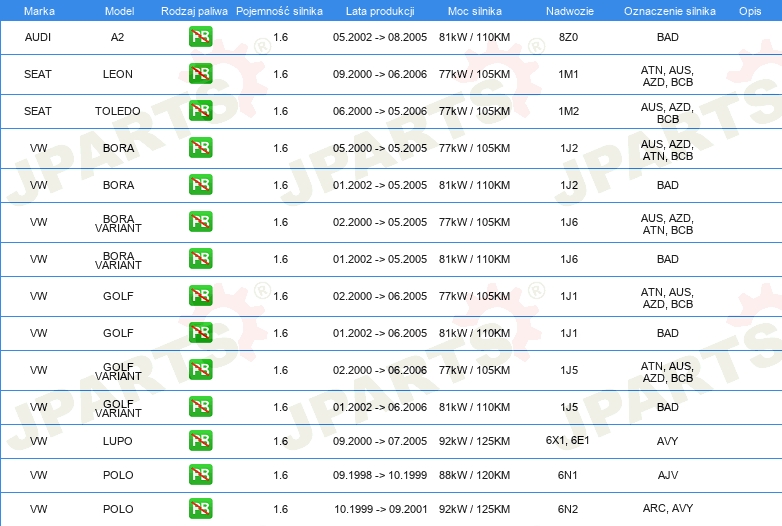Click the petrol fuel icon in the AUDI A2 row
This screenshot has width=782, height=526.
(x=200, y=37)
